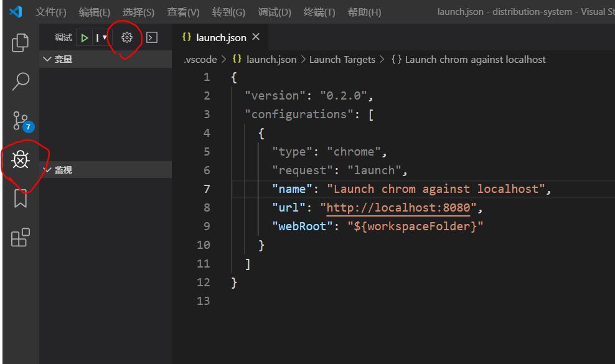Click the Launch Targets breadcrumb
This screenshot has width=615, height=364.
click(x=342, y=60)
